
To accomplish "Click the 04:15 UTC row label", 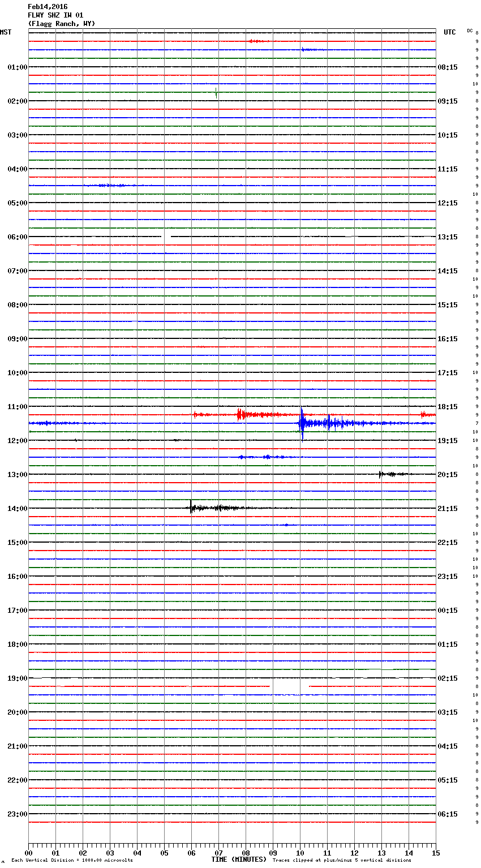I will coord(448,746).
